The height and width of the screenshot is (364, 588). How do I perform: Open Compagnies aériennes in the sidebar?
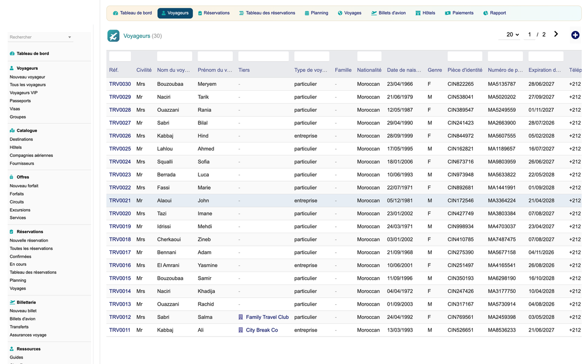pyautogui.click(x=31, y=155)
